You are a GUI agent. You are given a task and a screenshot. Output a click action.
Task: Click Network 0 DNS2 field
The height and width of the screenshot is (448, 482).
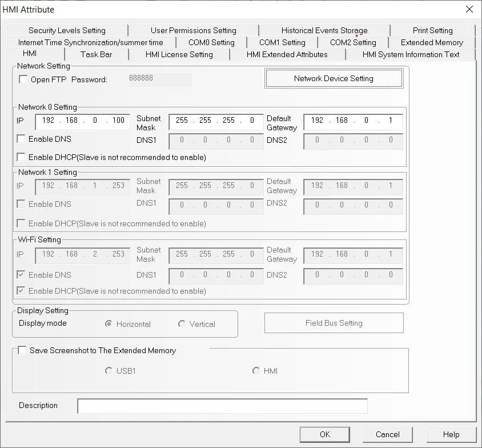(x=353, y=142)
